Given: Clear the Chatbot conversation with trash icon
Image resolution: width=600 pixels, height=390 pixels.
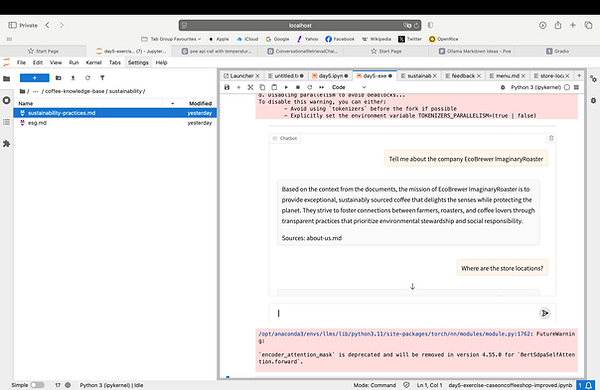Looking at the screenshot, I should (x=551, y=138).
